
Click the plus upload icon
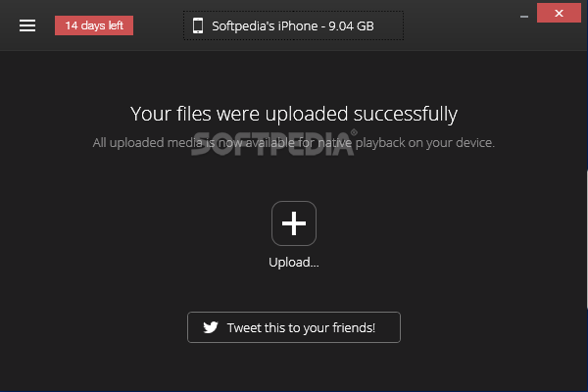point(294,223)
